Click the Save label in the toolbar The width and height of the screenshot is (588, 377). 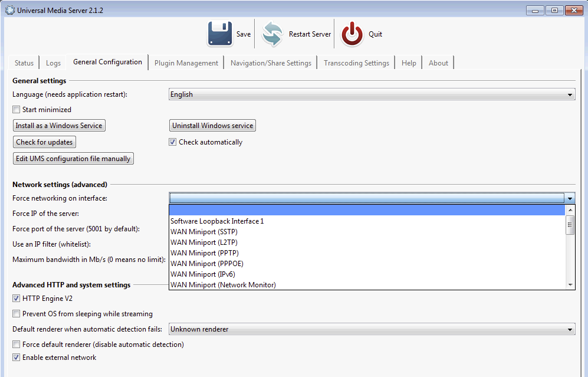(x=244, y=34)
